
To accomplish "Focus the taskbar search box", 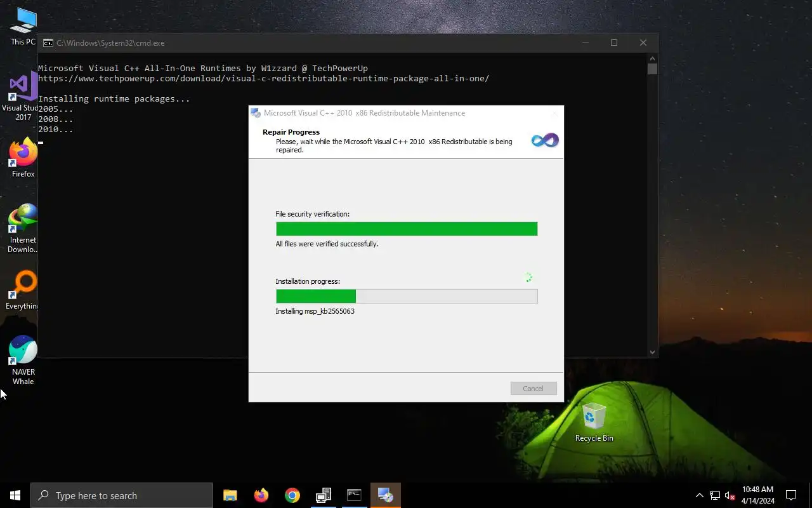I will [122, 495].
